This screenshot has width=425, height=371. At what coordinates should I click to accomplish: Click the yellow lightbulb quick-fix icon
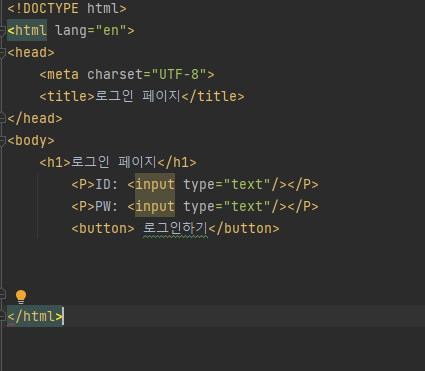point(21,297)
